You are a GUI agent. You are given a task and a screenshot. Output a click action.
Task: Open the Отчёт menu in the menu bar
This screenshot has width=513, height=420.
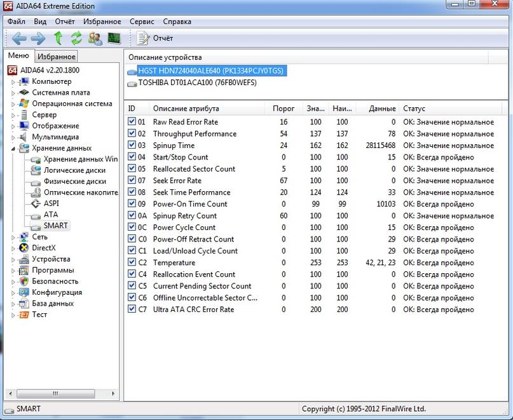65,22
